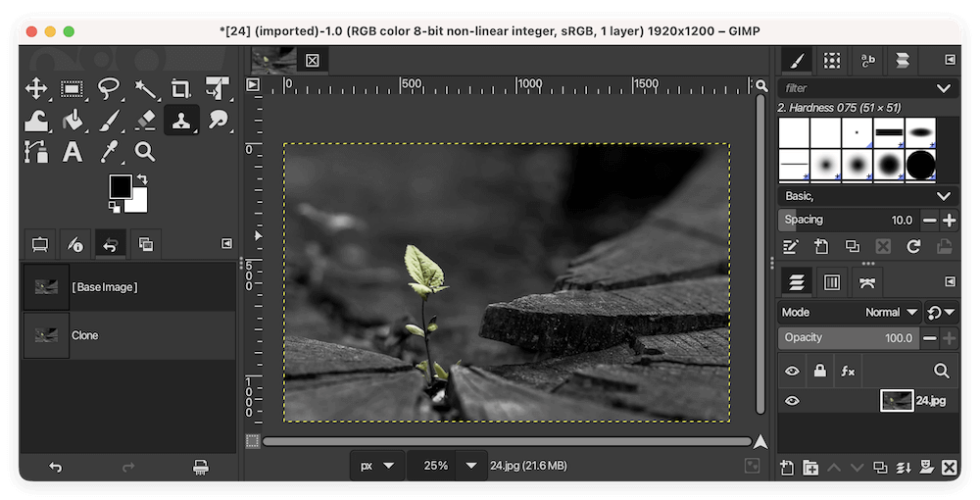The height and width of the screenshot is (500, 980).
Task: Refresh the brushes list
Action: pos(913,246)
